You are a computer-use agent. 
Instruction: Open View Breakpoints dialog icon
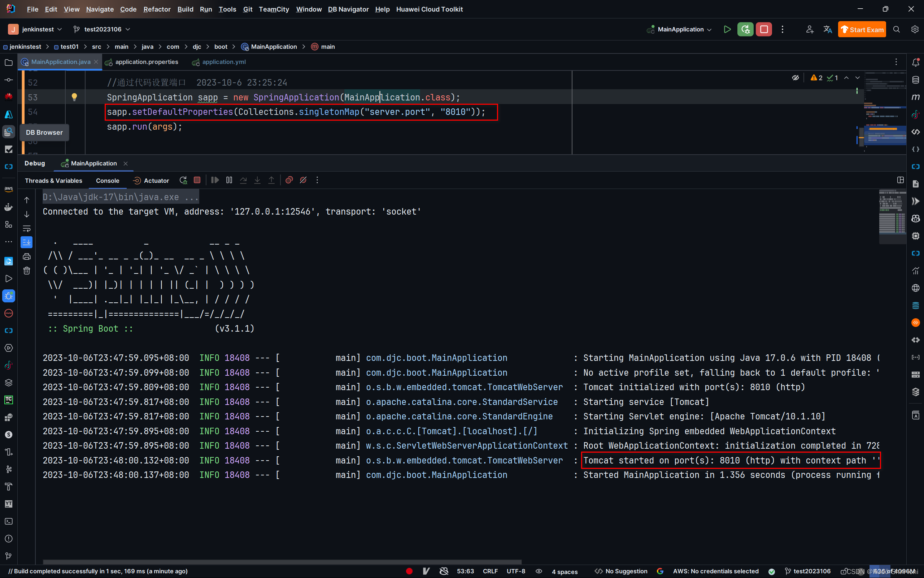coord(289,180)
